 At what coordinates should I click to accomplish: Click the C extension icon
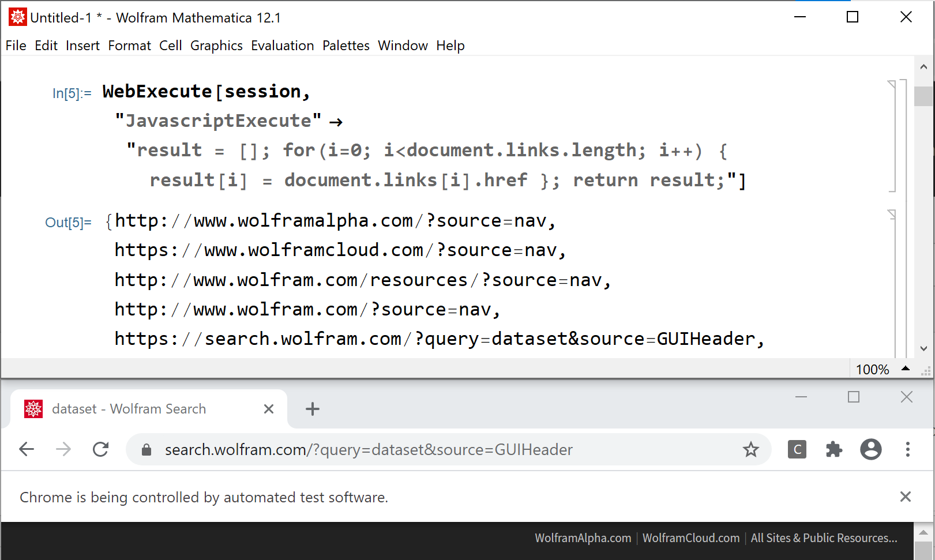coord(797,449)
